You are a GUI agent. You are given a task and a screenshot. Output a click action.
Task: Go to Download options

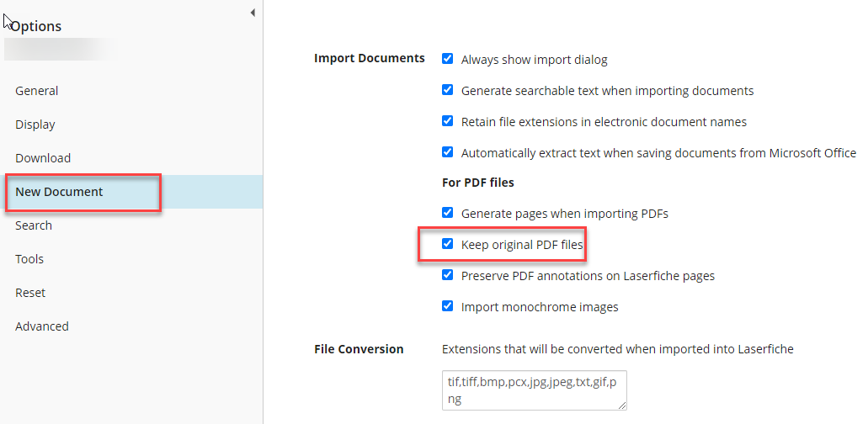43,158
